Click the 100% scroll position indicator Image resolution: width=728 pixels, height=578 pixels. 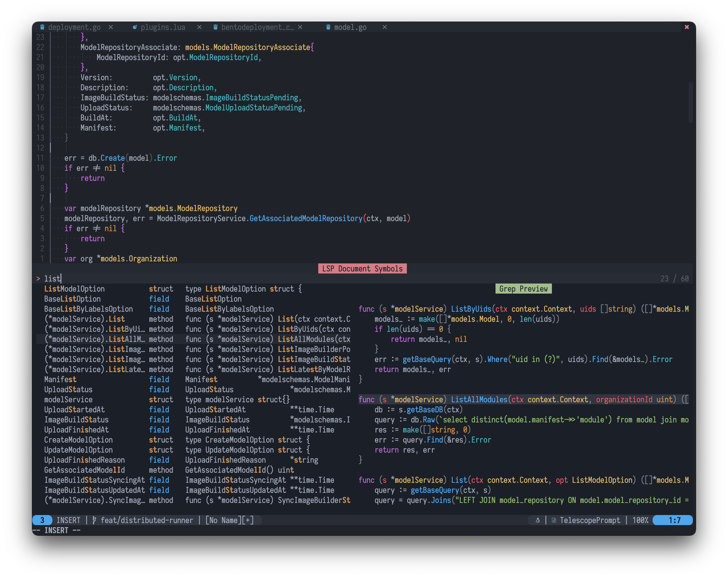640,520
